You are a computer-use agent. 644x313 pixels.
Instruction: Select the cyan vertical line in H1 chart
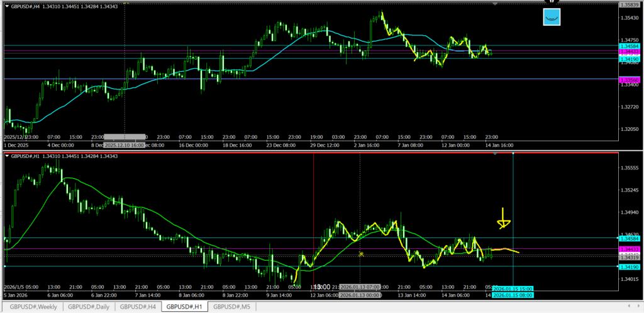tap(514, 189)
